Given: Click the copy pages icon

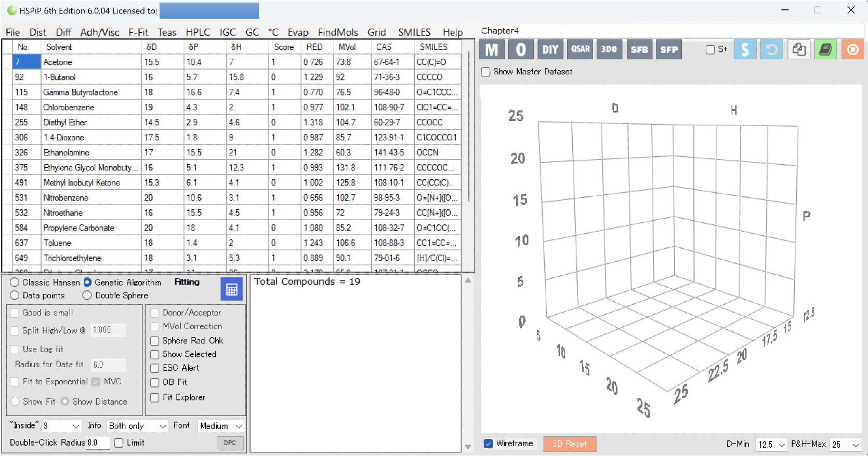Looking at the screenshot, I should coord(799,50).
